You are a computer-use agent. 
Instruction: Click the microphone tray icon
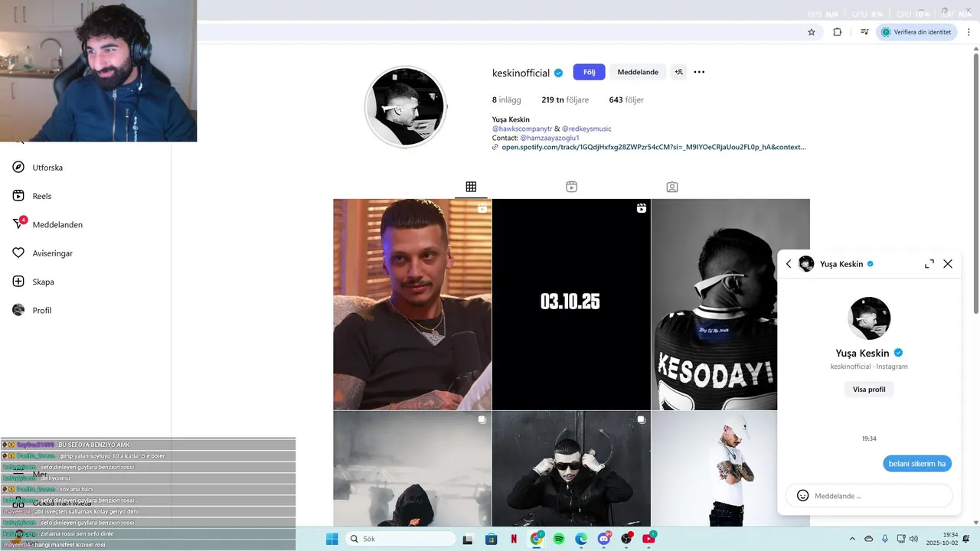tap(885, 539)
